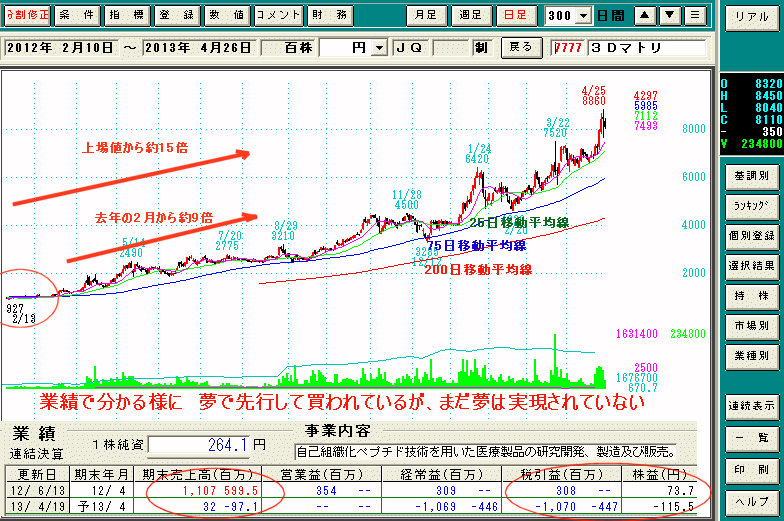
Task: Click the 戻る back button
Action: (x=521, y=48)
